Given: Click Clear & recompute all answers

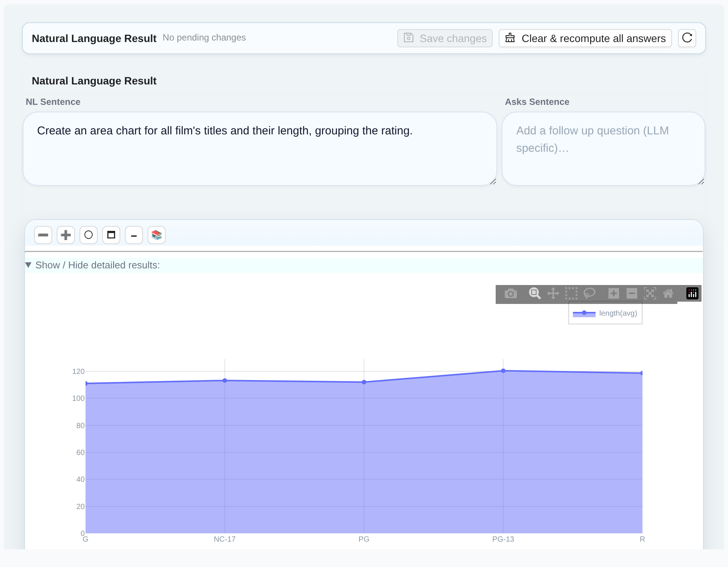Looking at the screenshot, I should (585, 38).
